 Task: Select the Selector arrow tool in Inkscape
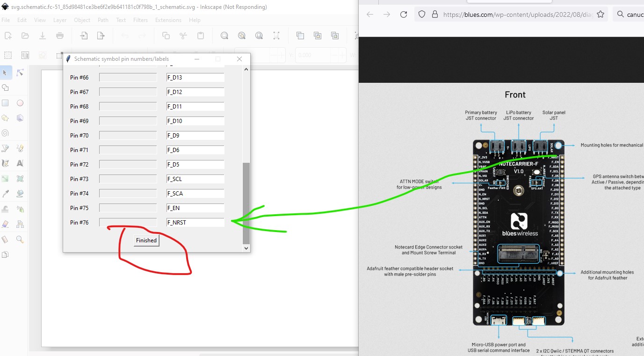click(x=5, y=73)
